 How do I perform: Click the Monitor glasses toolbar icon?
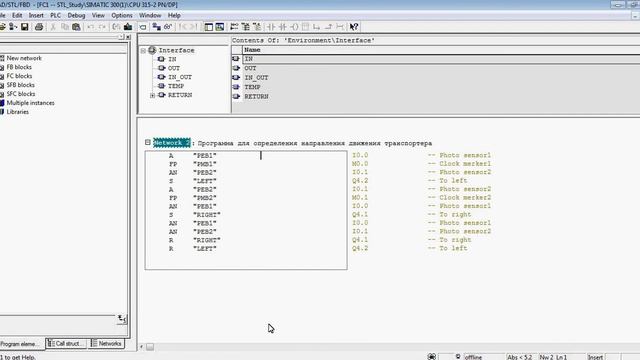tap(168, 27)
